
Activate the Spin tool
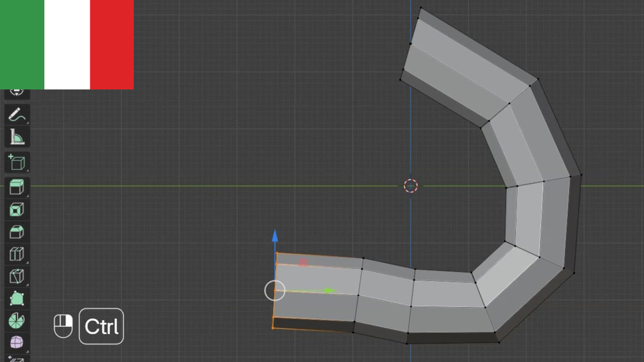[x=17, y=320]
